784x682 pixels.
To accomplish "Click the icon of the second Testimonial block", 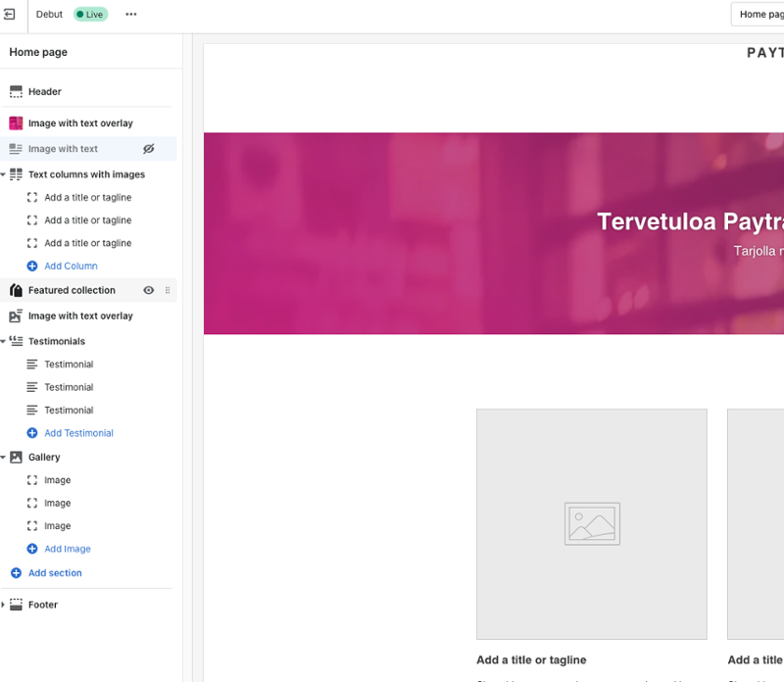I will 32,387.
